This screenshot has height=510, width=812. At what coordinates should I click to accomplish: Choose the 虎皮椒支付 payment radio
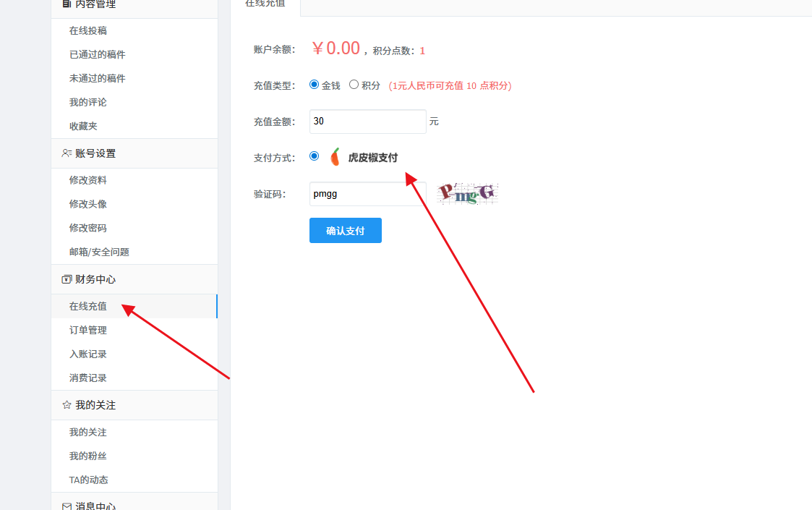[314, 156]
